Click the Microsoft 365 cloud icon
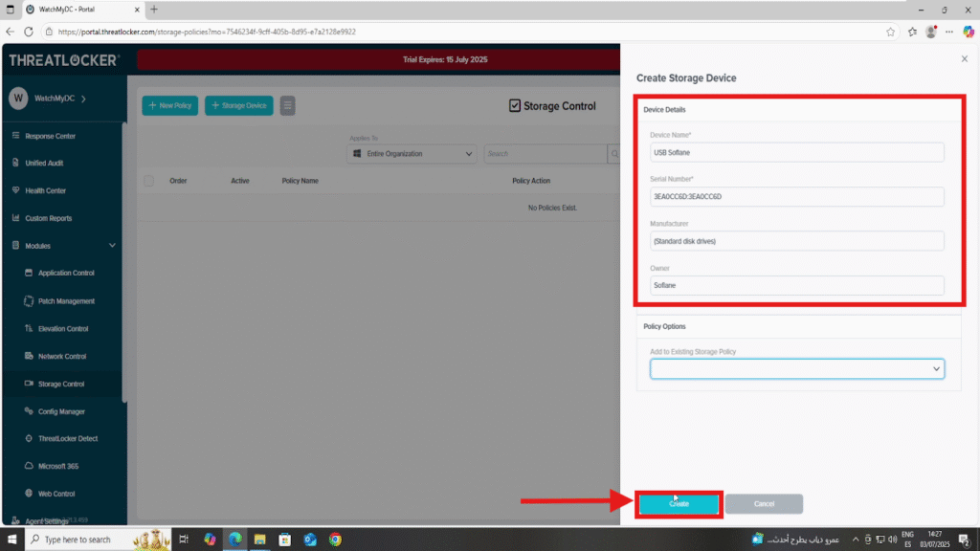This screenshot has width=980, height=551. tap(29, 466)
